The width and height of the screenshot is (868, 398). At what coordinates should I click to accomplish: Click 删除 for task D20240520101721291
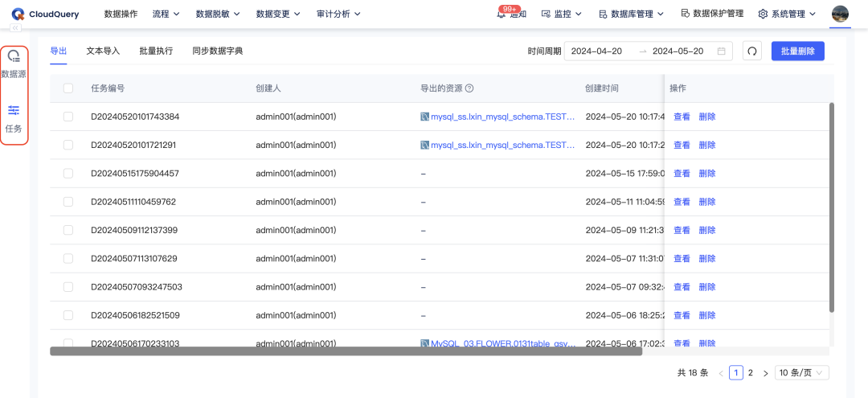(707, 145)
